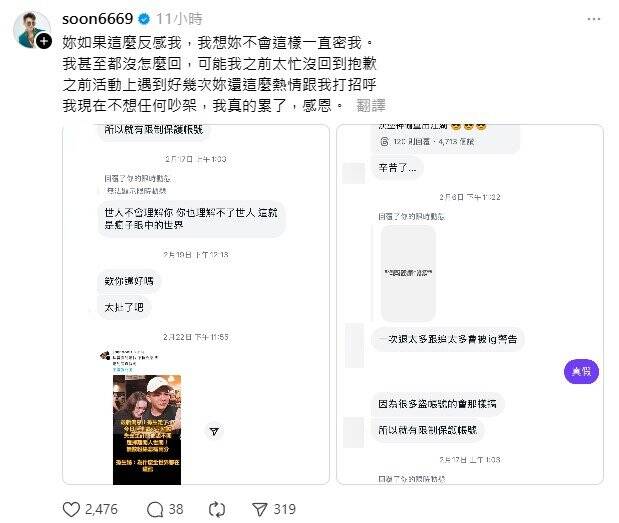Click the 38 replies count
The width and height of the screenshot is (619, 523).
point(176,509)
